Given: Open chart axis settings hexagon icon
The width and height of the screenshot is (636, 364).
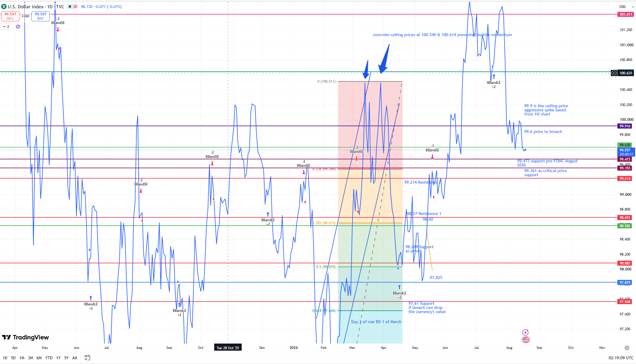Looking at the screenshot, I should pyautogui.click(x=627, y=348).
